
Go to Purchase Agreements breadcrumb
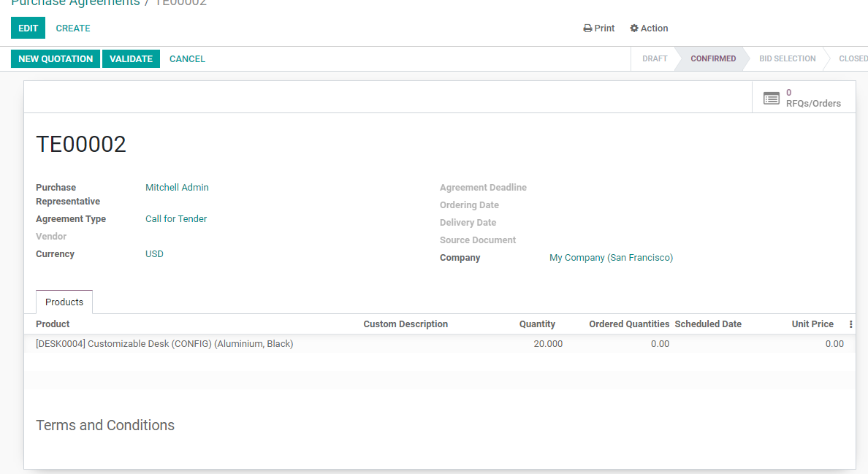[75, 3]
